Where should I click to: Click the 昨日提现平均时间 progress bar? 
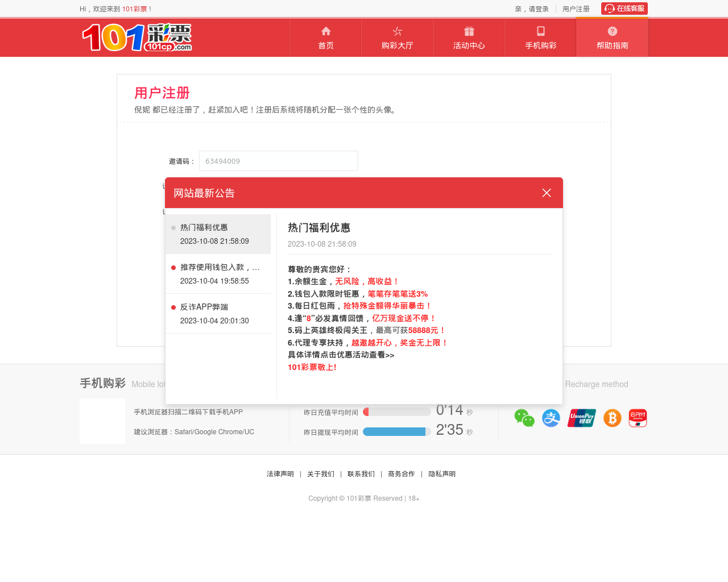point(397,432)
